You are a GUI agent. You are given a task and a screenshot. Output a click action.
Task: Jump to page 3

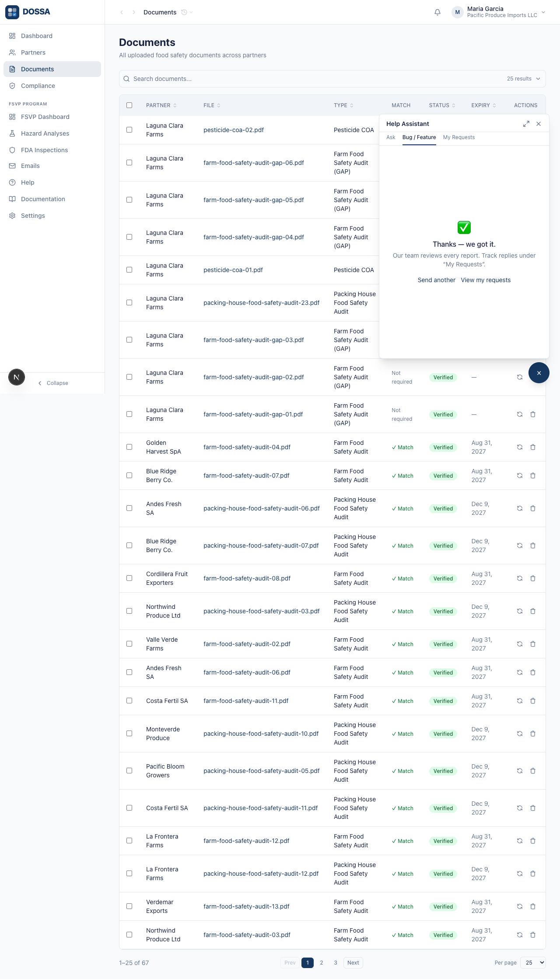336,962
